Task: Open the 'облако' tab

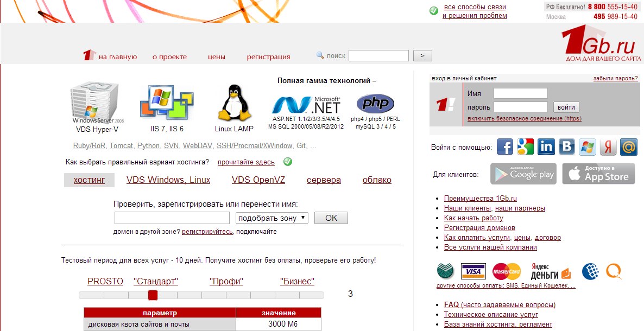Action: click(x=377, y=180)
